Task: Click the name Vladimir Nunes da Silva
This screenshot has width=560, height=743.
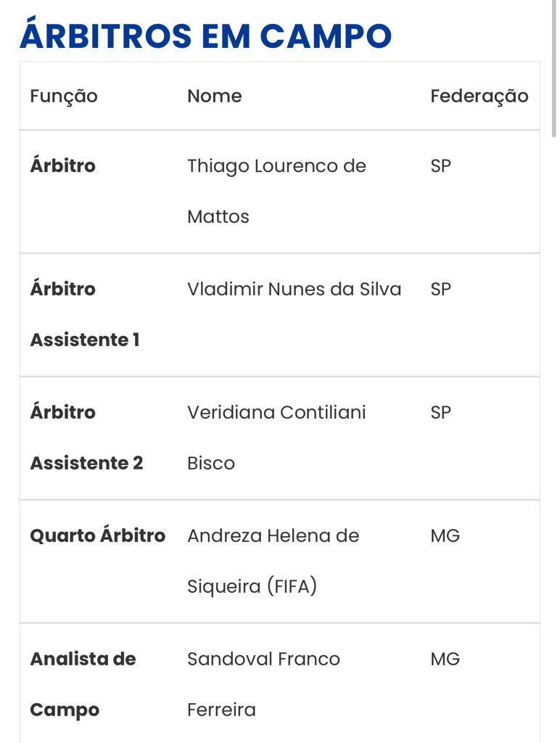Action: [295, 289]
